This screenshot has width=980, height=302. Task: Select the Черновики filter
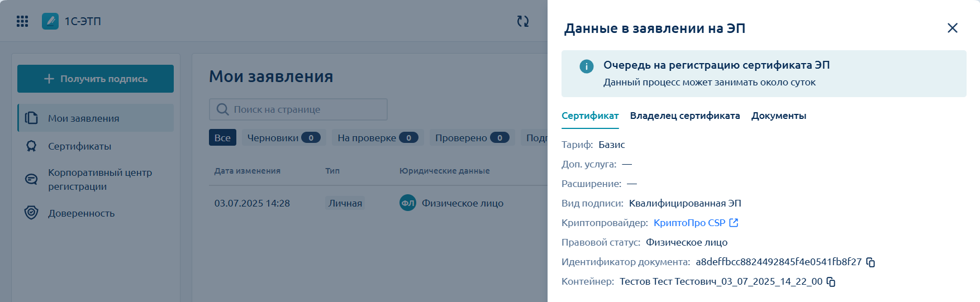coord(284,138)
